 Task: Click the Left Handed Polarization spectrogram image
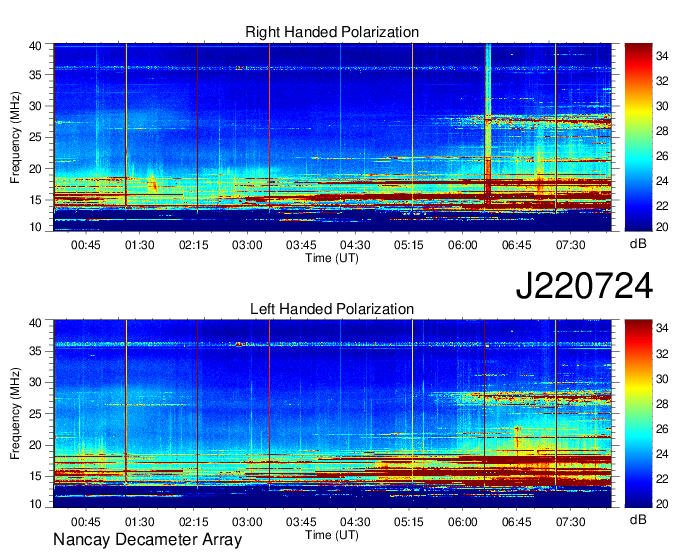[332, 414]
